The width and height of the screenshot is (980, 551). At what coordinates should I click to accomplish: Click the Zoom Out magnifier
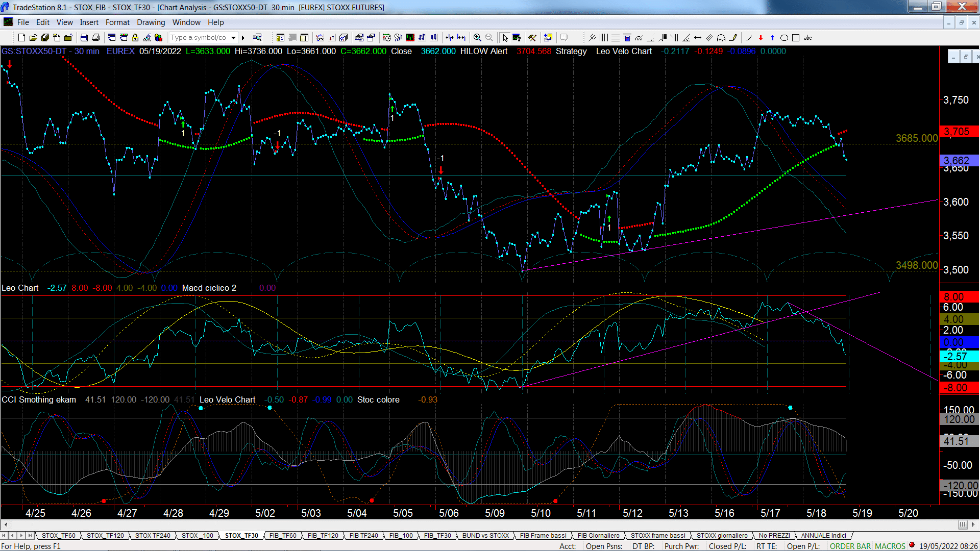[489, 38]
